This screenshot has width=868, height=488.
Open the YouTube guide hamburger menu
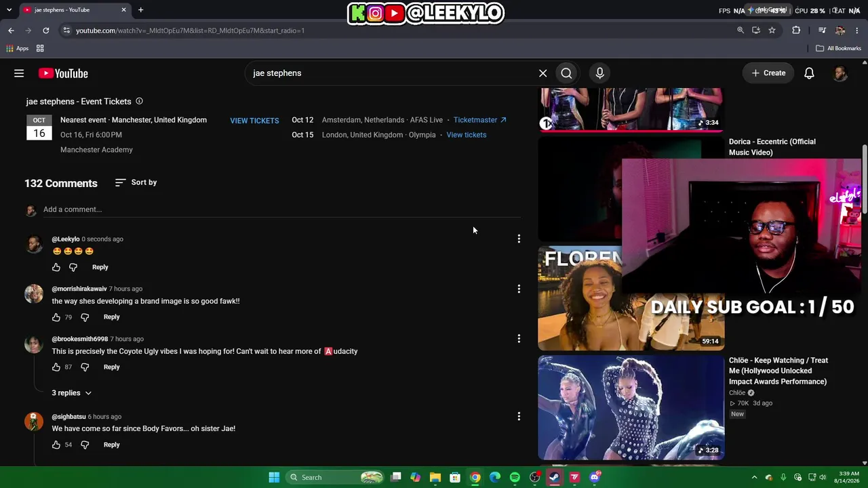pos(19,73)
